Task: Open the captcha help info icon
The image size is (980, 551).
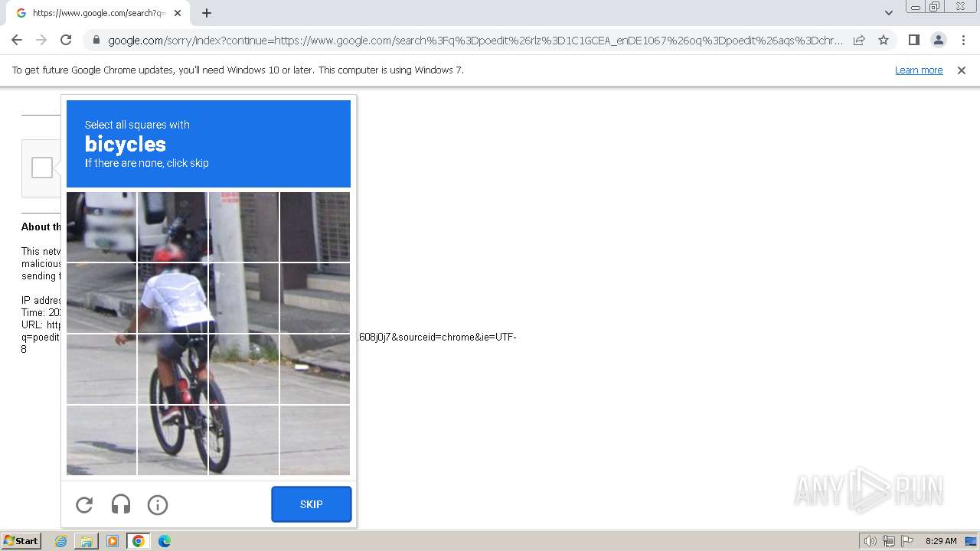Action: pos(158,504)
